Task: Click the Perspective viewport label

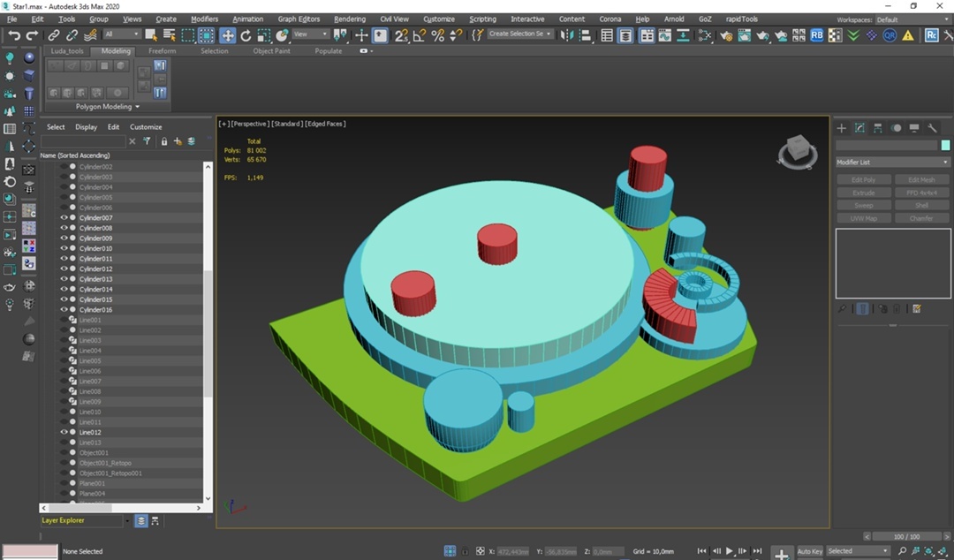Action: (x=250, y=125)
